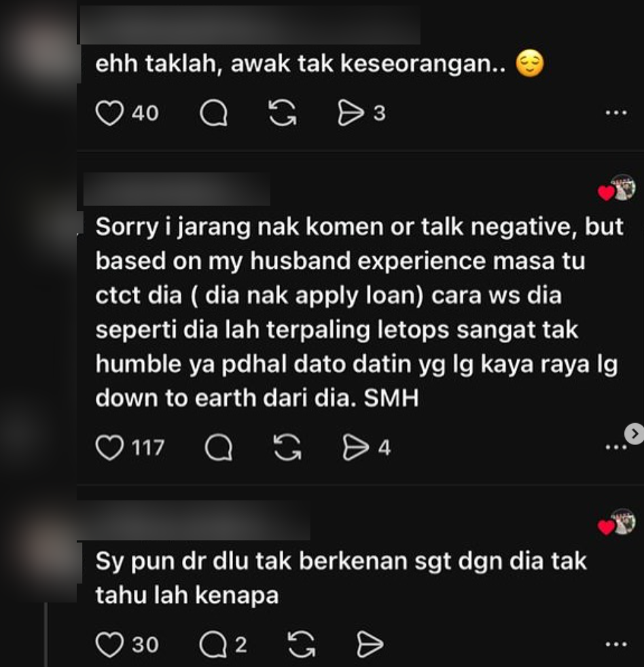Screen dimensions: 644x667
Task: Reply to the 'Sorry i jarang' comment
Action: [x=219, y=448]
